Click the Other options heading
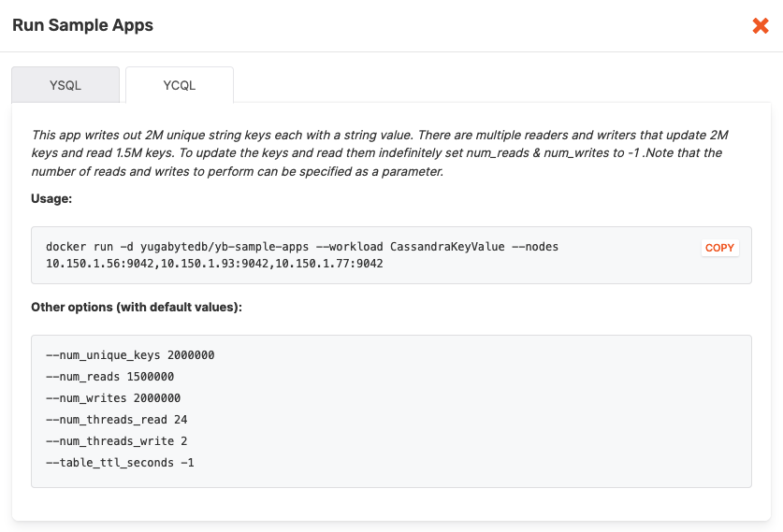The image size is (783, 532). coord(137,307)
